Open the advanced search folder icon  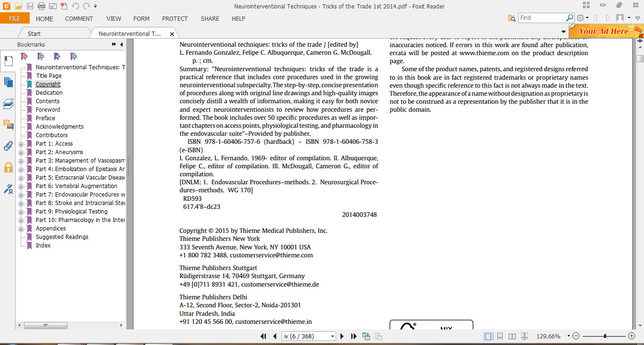click(x=512, y=18)
